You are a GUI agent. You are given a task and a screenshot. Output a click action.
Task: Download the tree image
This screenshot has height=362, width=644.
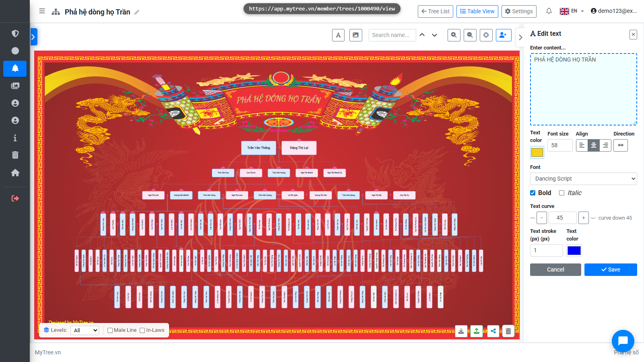coord(461,331)
